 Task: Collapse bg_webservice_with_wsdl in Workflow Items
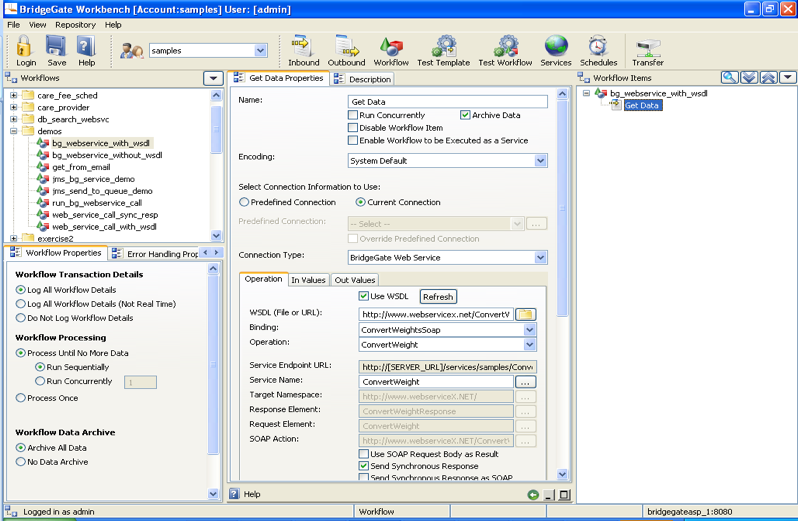pyautogui.click(x=586, y=93)
